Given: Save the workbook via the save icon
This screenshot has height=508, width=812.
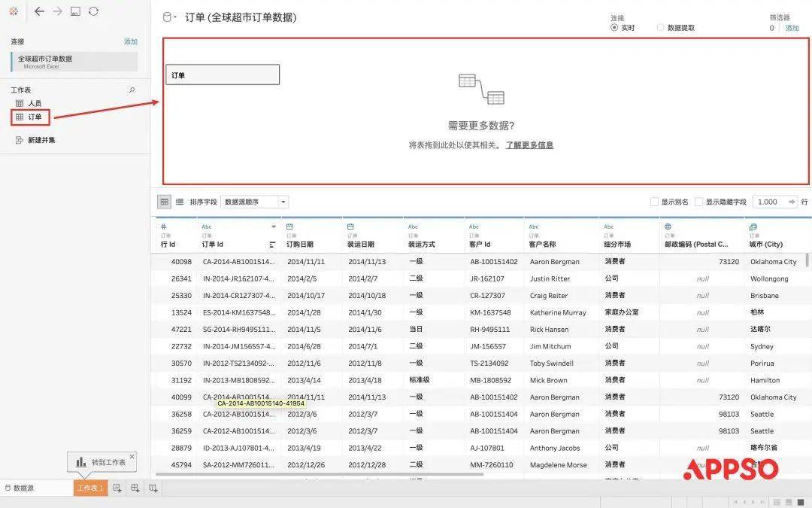Looking at the screenshot, I should [75, 11].
